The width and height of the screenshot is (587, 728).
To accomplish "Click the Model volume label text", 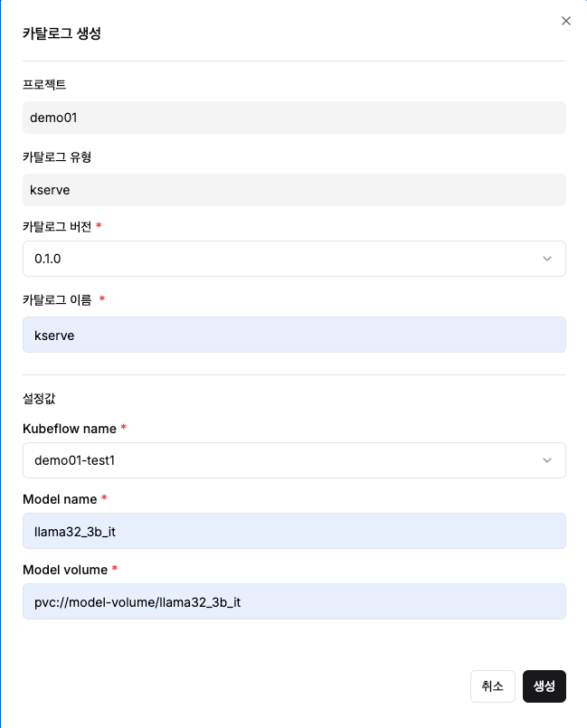I will (65, 570).
